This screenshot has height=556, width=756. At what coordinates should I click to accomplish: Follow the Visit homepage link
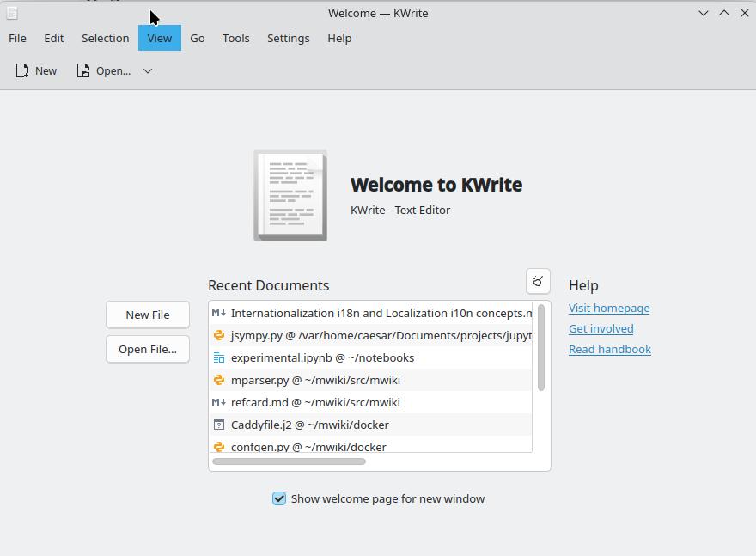[x=608, y=308]
